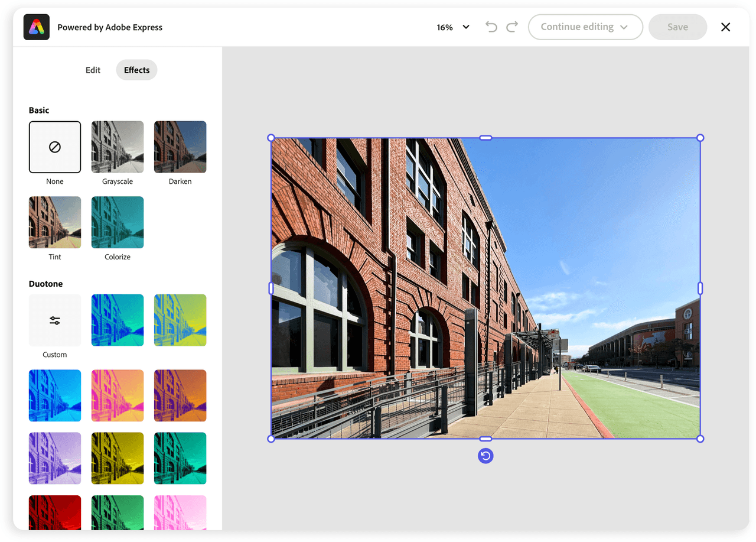Switch to the Edit tab

click(93, 70)
